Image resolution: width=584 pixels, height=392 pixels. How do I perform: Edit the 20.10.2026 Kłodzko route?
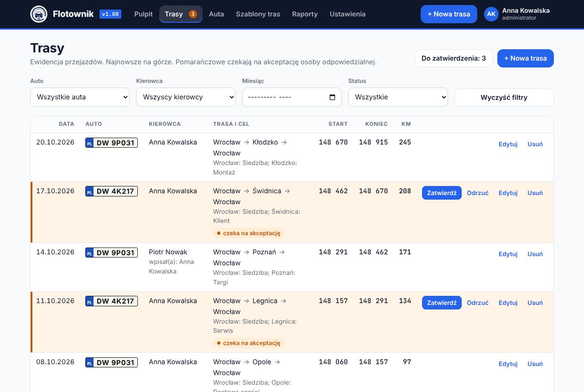pos(508,144)
